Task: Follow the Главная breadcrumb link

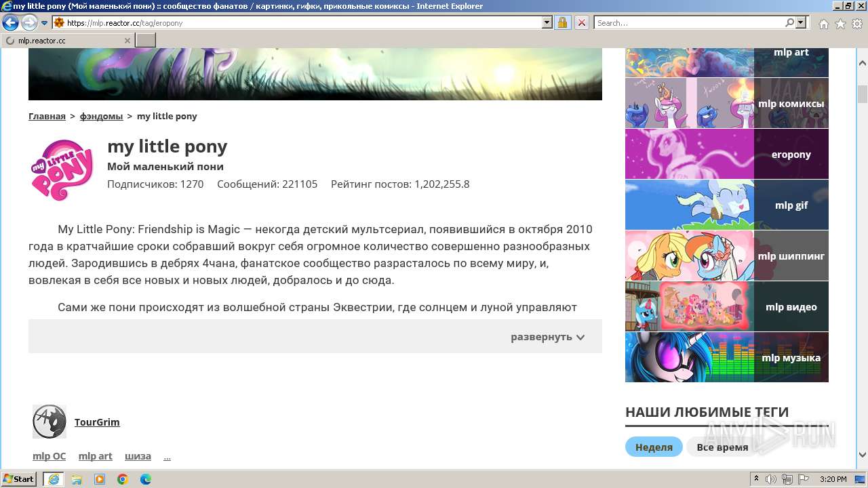Action: (47, 116)
